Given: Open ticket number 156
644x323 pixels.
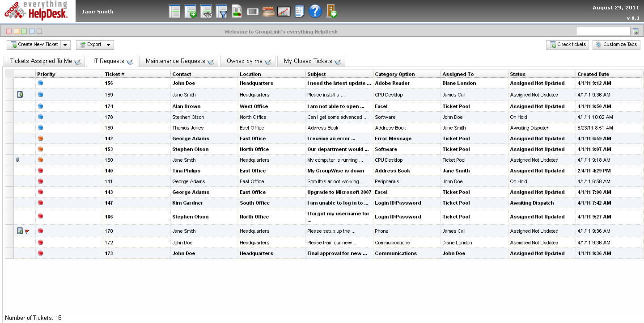Looking at the screenshot, I should click(x=109, y=83).
